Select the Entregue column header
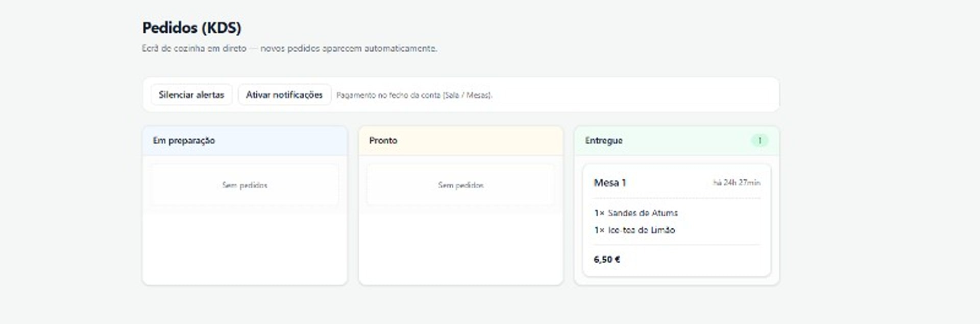This screenshot has width=980, height=324. (x=677, y=141)
